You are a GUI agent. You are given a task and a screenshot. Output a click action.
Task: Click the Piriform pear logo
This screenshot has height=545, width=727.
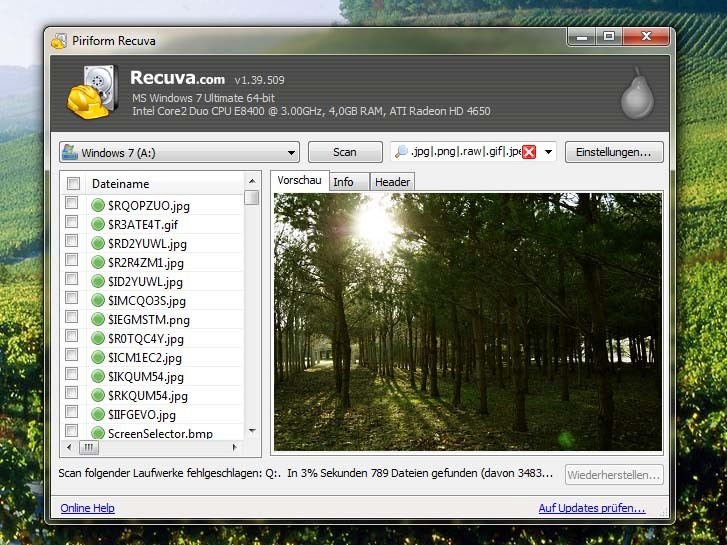[x=638, y=93]
